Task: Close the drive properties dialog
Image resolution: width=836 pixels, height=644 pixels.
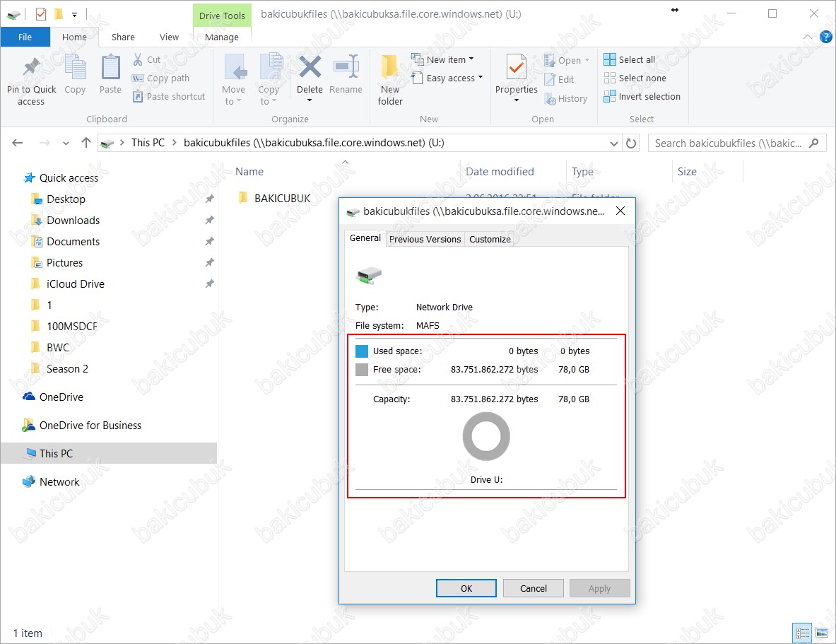Action: [x=620, y=211]
